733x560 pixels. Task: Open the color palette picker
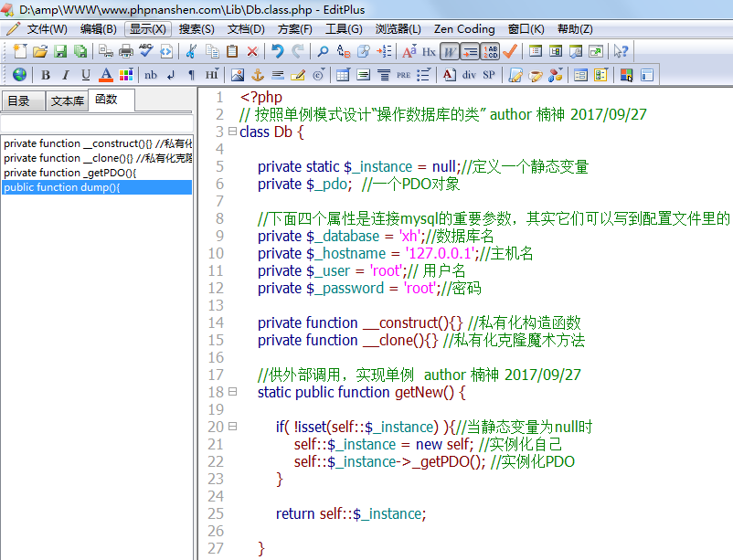pos(126,75)
